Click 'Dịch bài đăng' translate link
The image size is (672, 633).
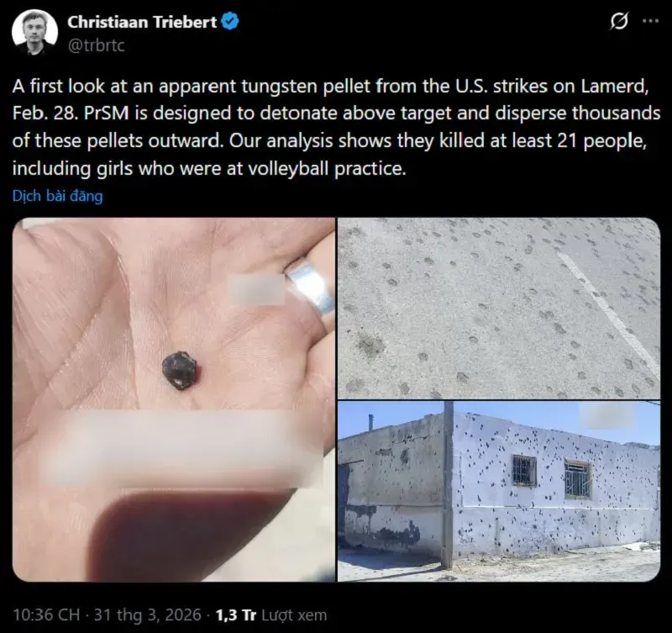[x=57, y=196]
